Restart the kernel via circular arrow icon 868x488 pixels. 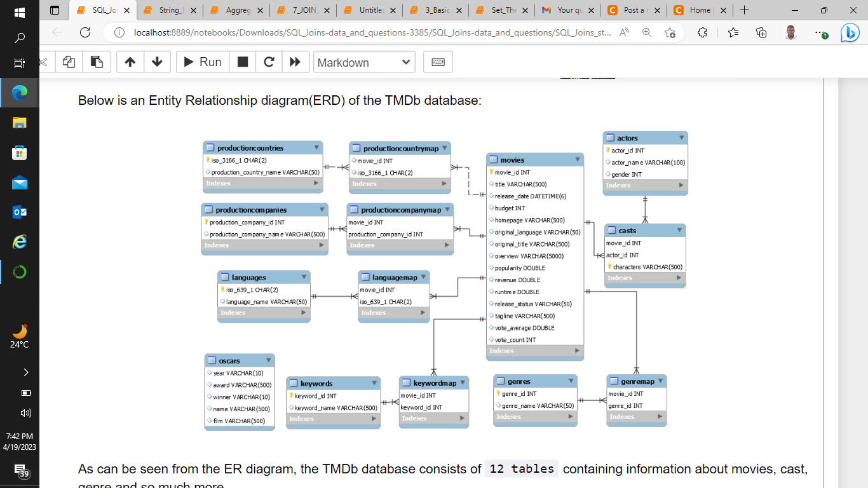269,62
